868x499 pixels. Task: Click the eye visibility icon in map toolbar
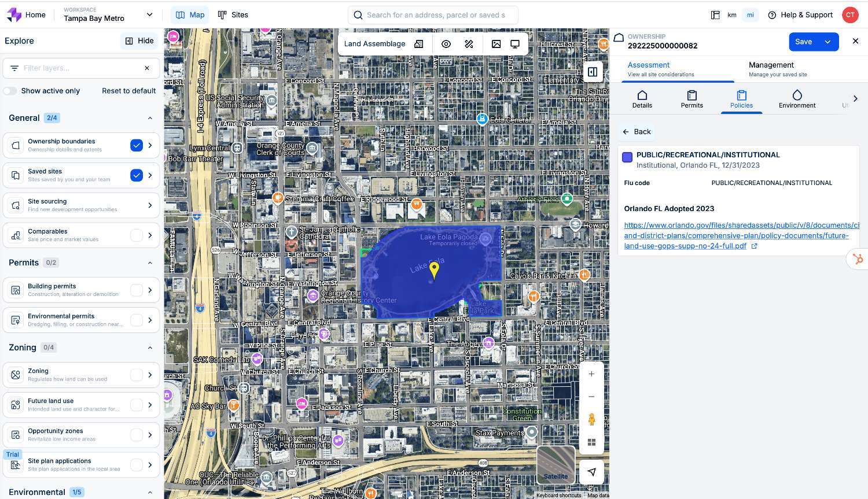click(x=446, y=44)
